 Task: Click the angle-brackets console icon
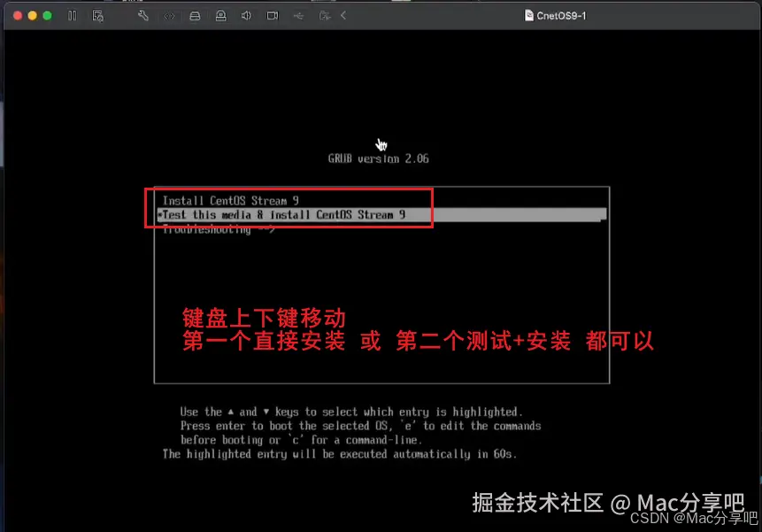(x=170, y=15)
